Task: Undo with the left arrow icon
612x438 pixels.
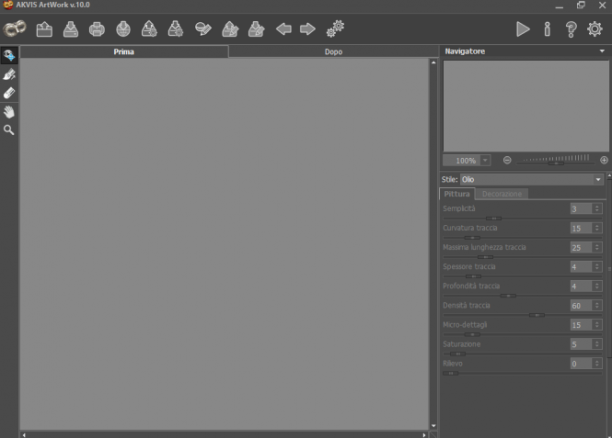Action: pos(284,29)
